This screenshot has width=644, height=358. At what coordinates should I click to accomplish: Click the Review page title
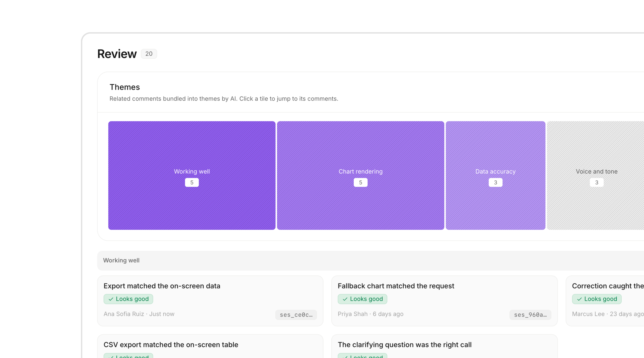[x=117, y=54]
